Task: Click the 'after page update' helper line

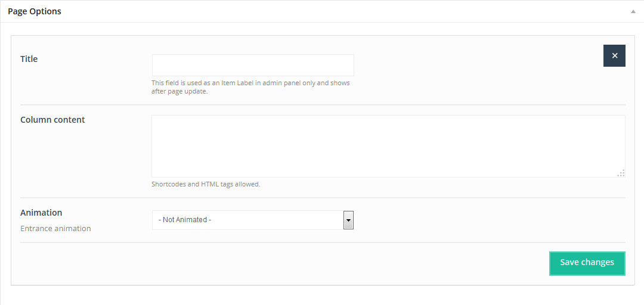Action: coord(179,91)
